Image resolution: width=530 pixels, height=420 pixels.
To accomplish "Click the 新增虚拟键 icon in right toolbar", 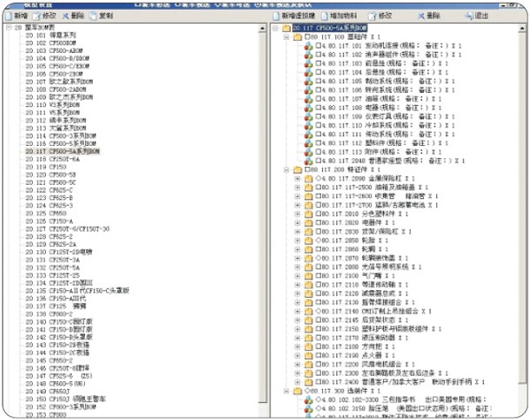I will pos(276,16).
